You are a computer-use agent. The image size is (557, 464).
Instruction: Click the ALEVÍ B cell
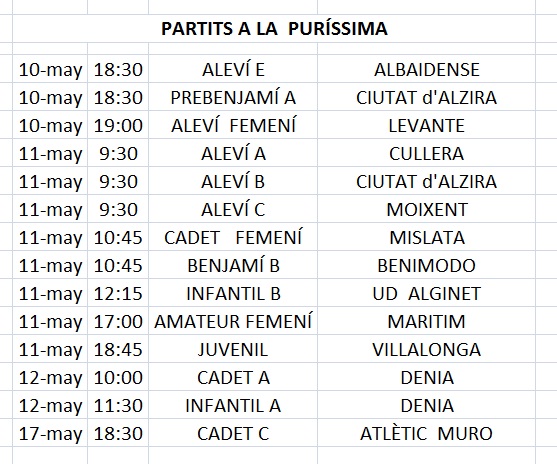coord(233,182)
